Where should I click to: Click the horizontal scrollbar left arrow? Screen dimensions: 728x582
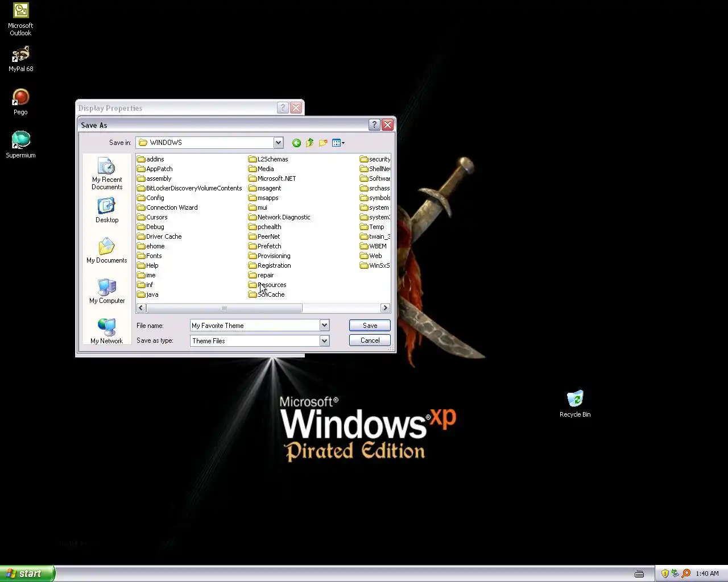141,308
